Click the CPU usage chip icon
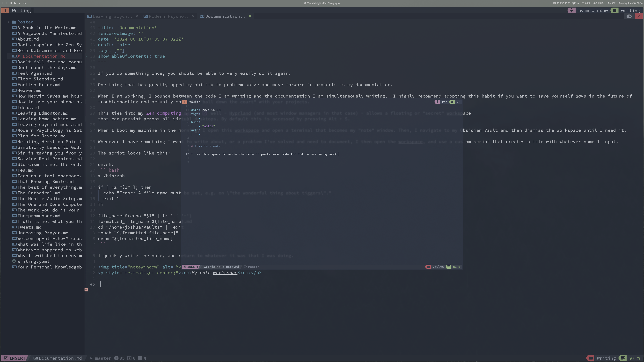Viewport: 644px width, 362px height. [x=574, y=3]
